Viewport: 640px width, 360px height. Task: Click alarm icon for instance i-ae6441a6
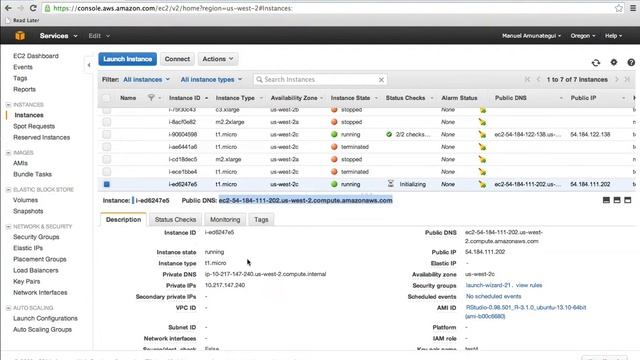[x=482, y=147]
